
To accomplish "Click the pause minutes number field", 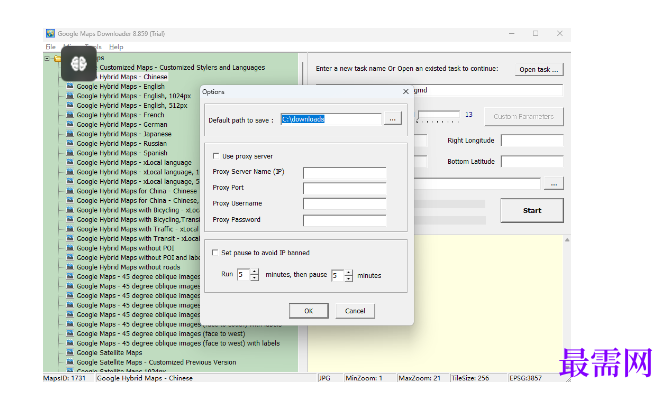I will coord(338,275).
